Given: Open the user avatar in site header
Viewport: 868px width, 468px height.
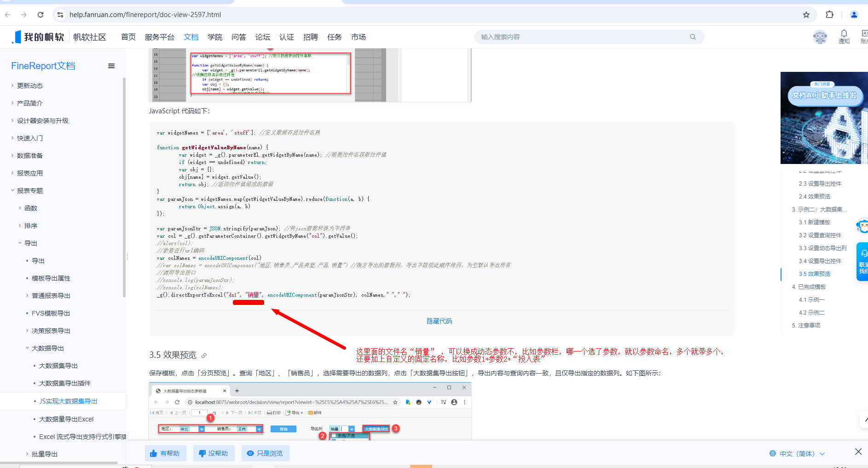Looking at the screenshot, I should (820, 37).
